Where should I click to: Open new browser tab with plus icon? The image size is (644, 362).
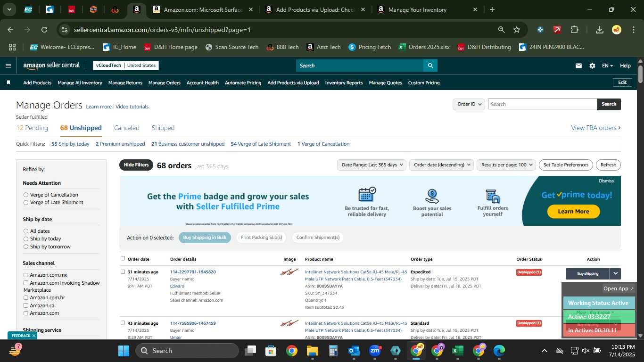pos(492,9)
